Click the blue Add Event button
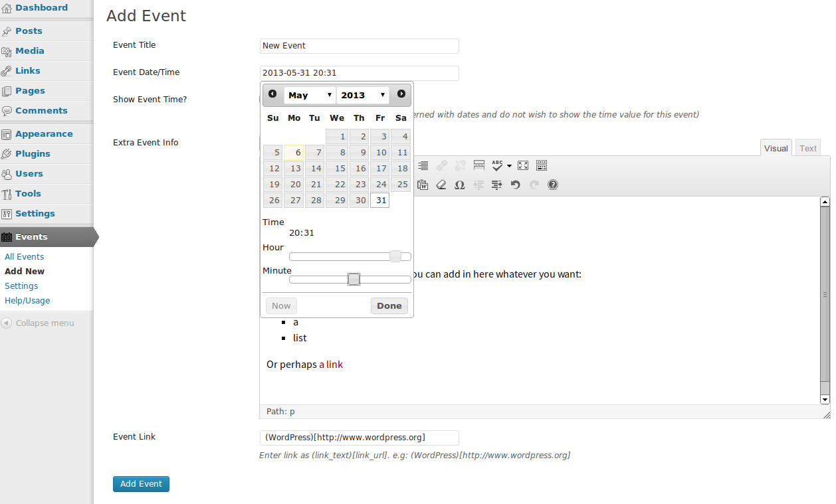 click(141, 484)
